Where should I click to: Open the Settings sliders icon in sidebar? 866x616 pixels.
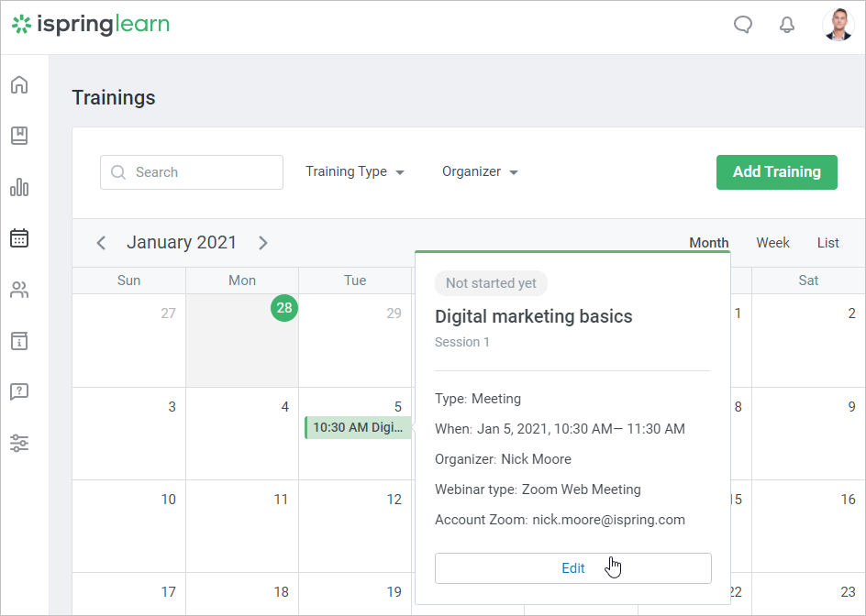(x=19, y=444)
